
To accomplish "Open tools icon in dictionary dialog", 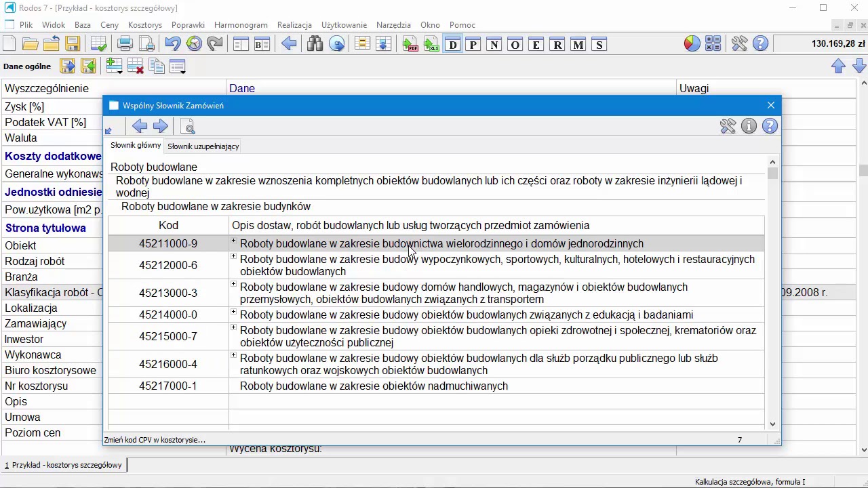I will coord(728,126).
